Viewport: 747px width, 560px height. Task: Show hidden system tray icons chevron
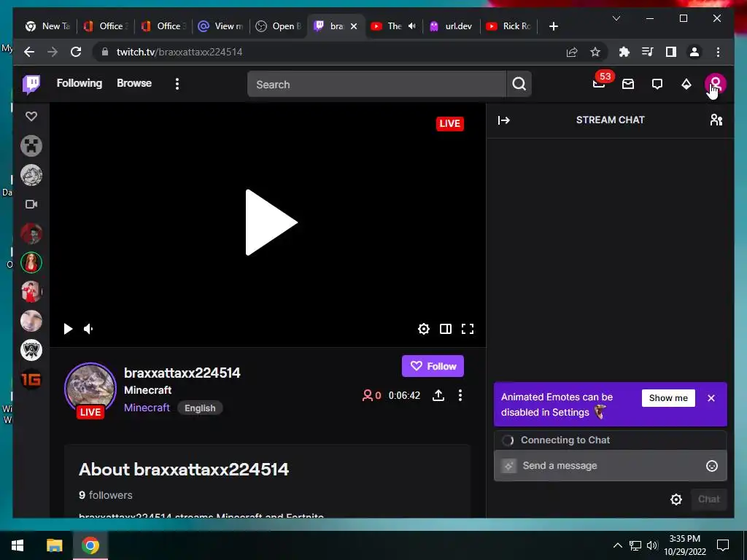click(x=617, y=545)
